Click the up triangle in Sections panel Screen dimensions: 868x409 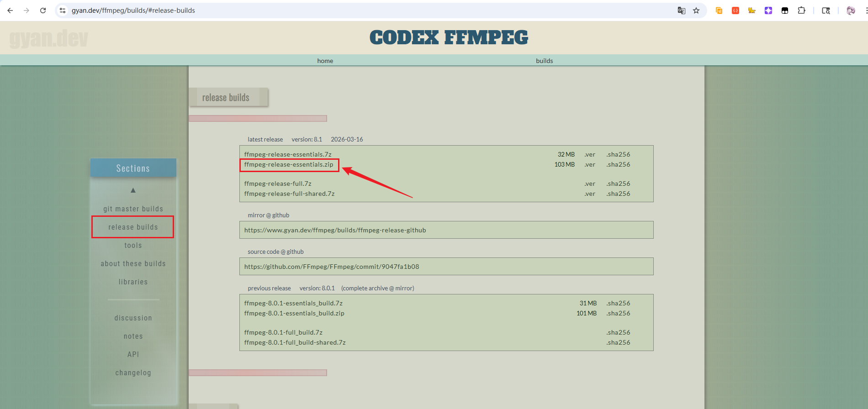click(x=133, y=190)
